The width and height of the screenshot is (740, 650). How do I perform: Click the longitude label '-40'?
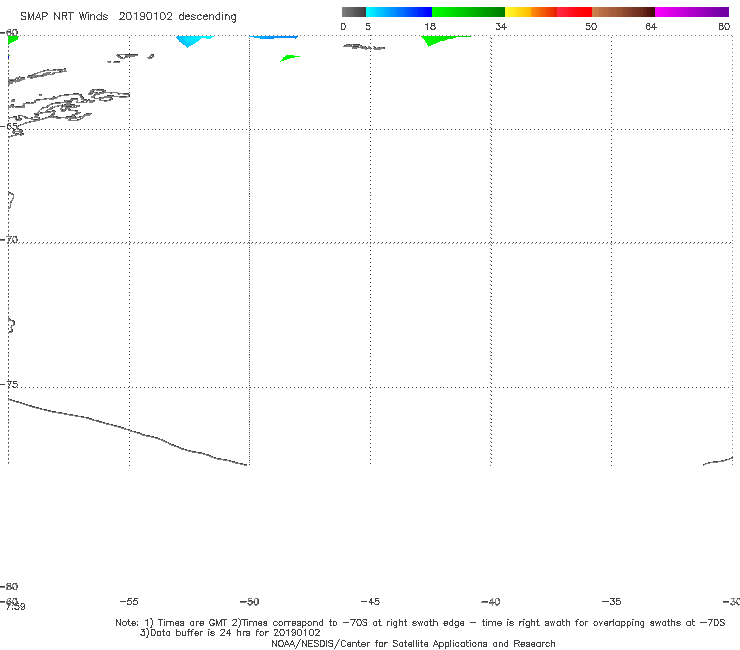[x=491, y=601]
